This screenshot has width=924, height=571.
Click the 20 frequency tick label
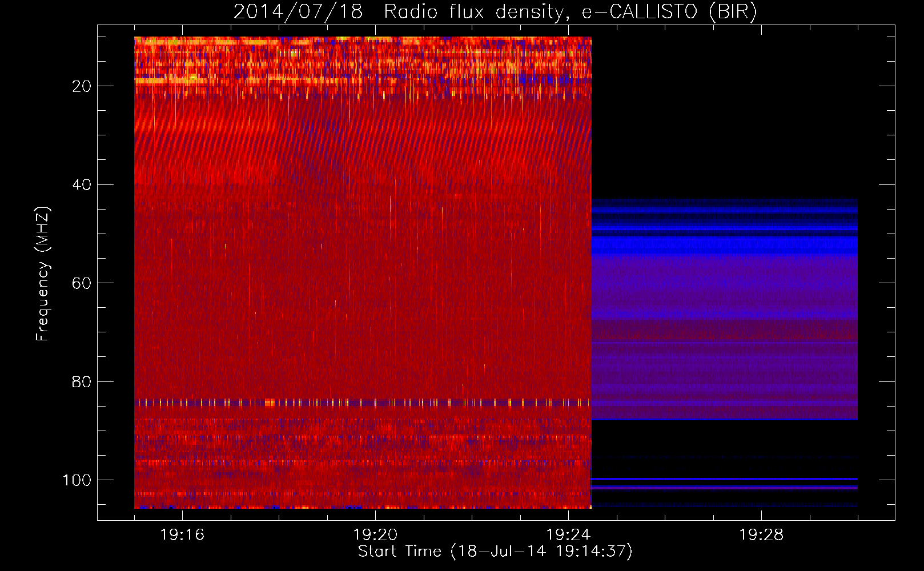tap(82, 86)
